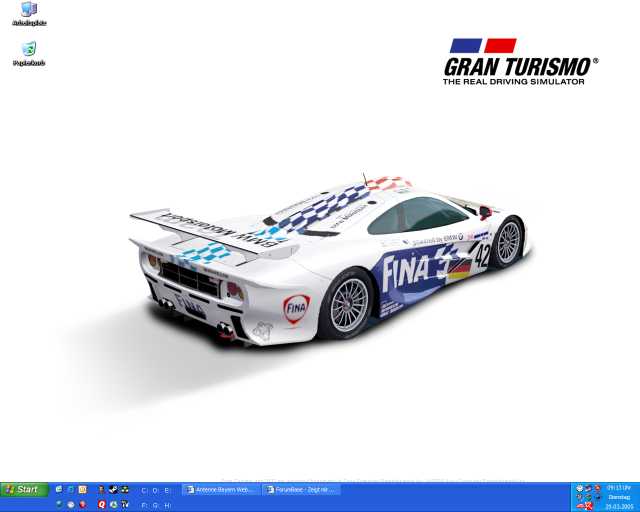Launch the TV quick launch icon

point(125,505)
